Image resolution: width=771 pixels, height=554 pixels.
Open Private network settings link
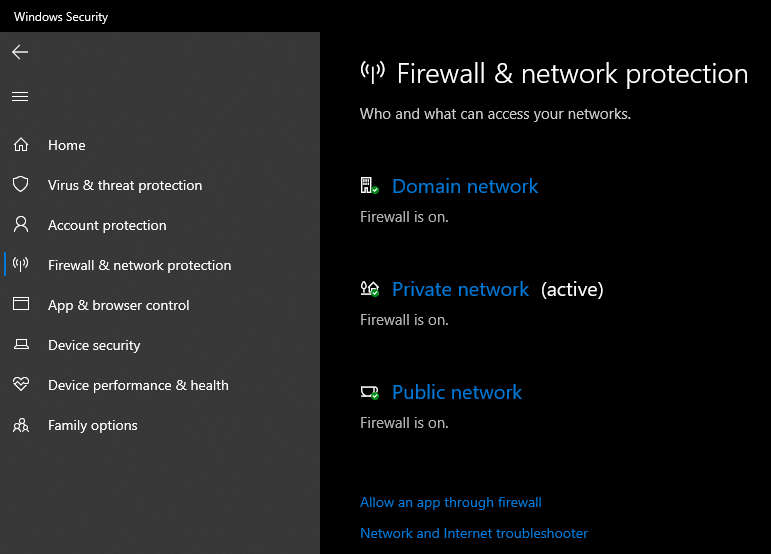click(460, 289)
